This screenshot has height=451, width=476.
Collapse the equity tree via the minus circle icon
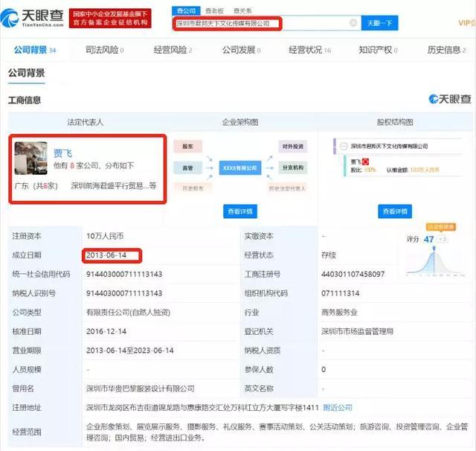[x=344, y=146]
